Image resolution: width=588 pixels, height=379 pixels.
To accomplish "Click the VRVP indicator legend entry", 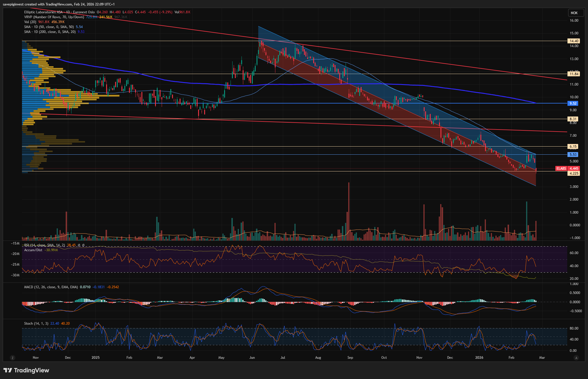I will coord(54,17).
